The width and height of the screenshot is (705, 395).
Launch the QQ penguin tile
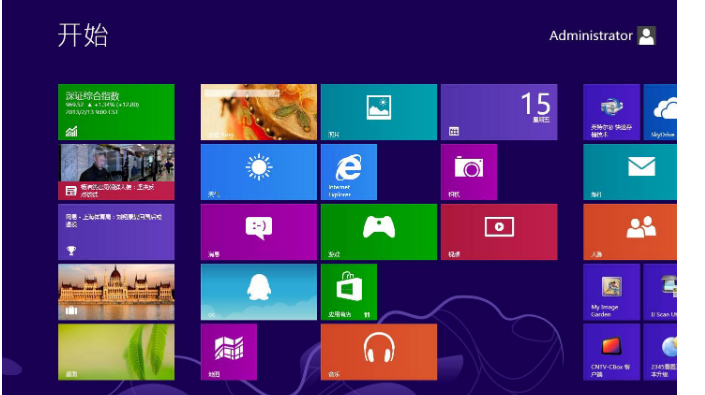coord(259,292)
